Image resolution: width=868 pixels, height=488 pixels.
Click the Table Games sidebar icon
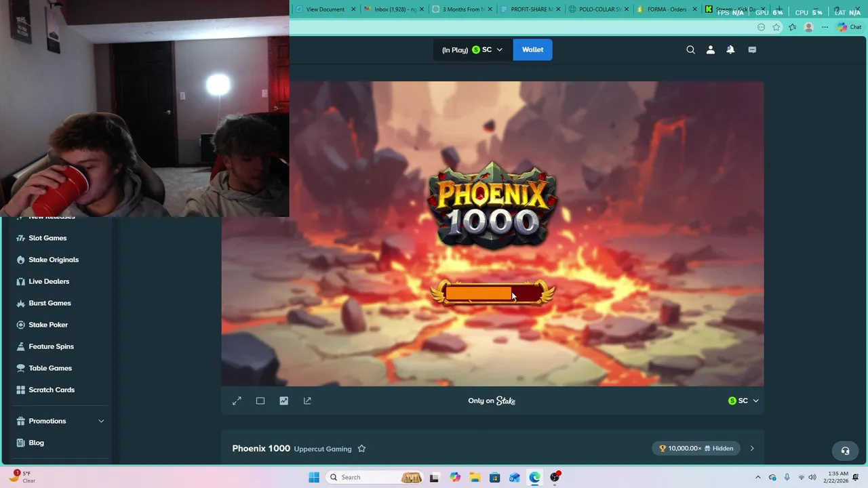click(20, 368)
